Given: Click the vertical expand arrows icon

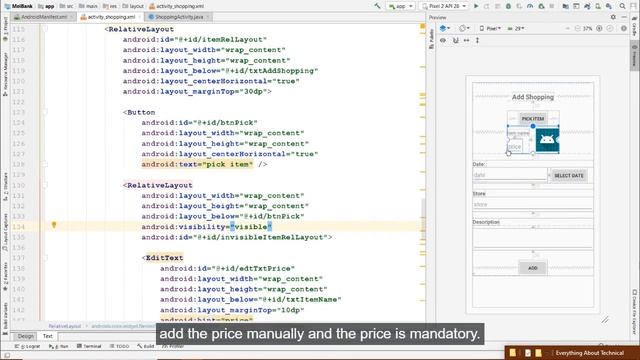Looking at the screenshot, I should coord(477,40).
